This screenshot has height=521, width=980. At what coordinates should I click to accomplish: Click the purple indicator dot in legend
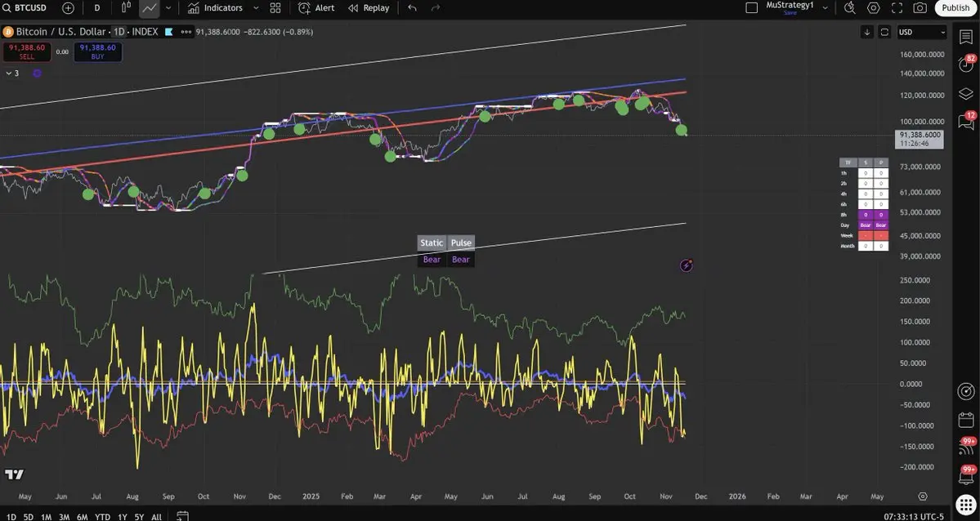pyautogui.click(x=37, y=73)
